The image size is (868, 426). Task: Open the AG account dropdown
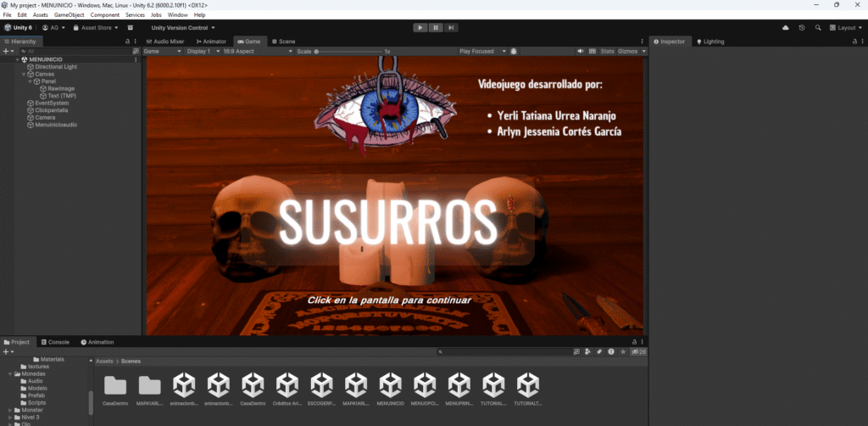(53, 28)
